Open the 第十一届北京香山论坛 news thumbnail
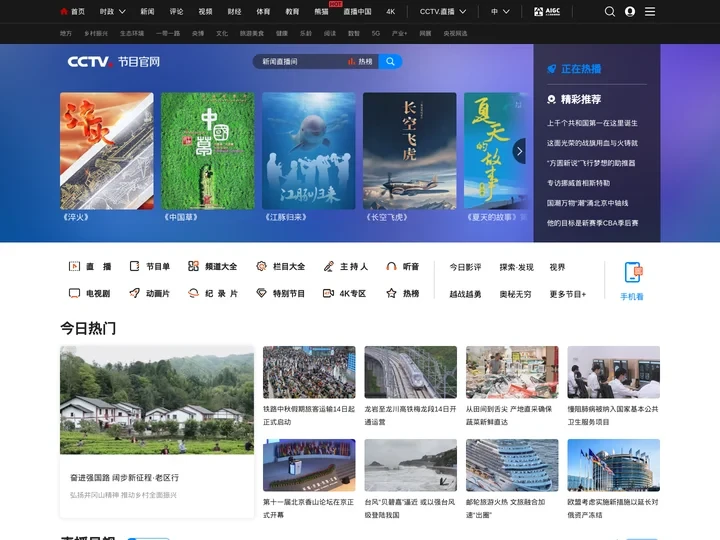The image size is (720, 540). coord(309,465)
